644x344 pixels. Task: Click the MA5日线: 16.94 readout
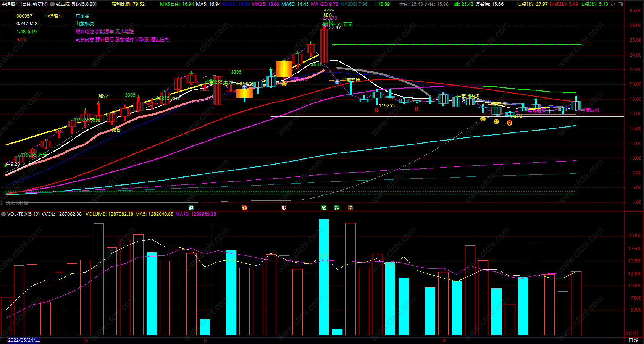[x=177, y=4]
